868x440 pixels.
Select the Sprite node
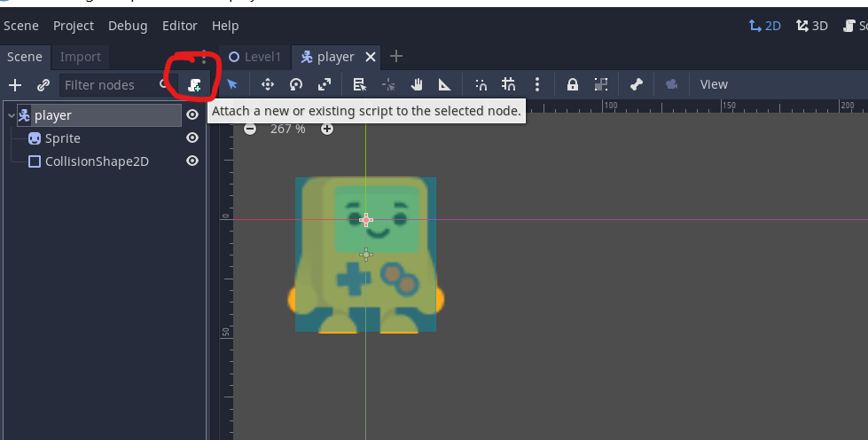pyautogui.click(x=63, y=138)
